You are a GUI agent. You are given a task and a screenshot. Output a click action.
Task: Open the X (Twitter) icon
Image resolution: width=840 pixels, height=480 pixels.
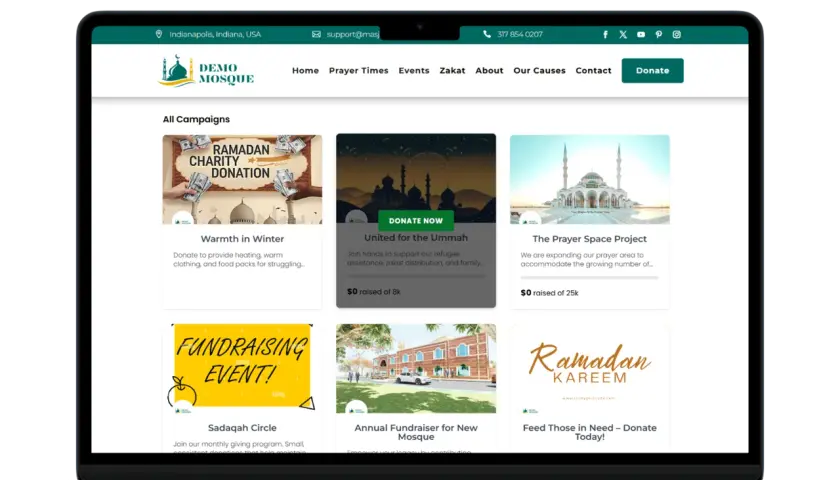coord(623,34)
